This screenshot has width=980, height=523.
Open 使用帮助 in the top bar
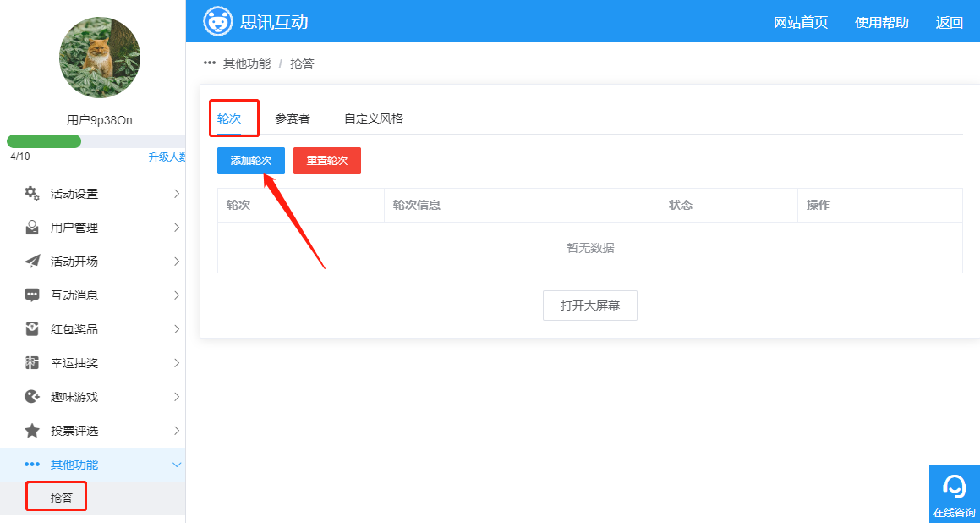click(x=882, y=23)
